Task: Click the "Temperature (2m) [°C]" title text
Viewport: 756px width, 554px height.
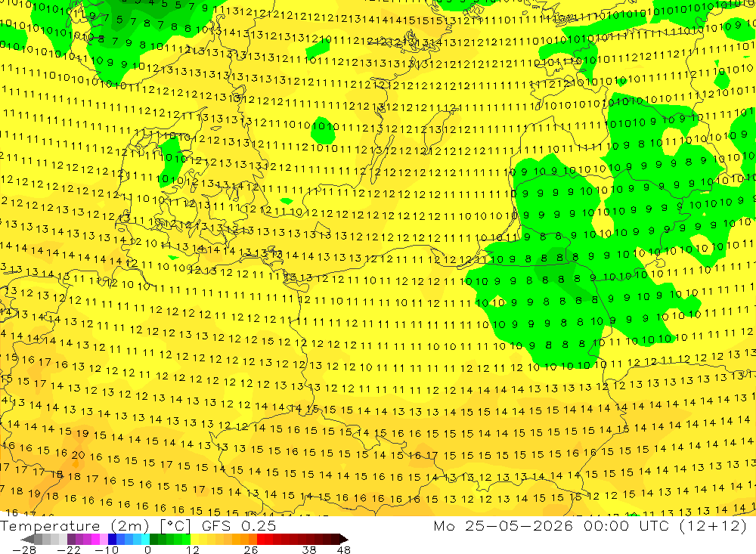Action: tap(95, 525)
